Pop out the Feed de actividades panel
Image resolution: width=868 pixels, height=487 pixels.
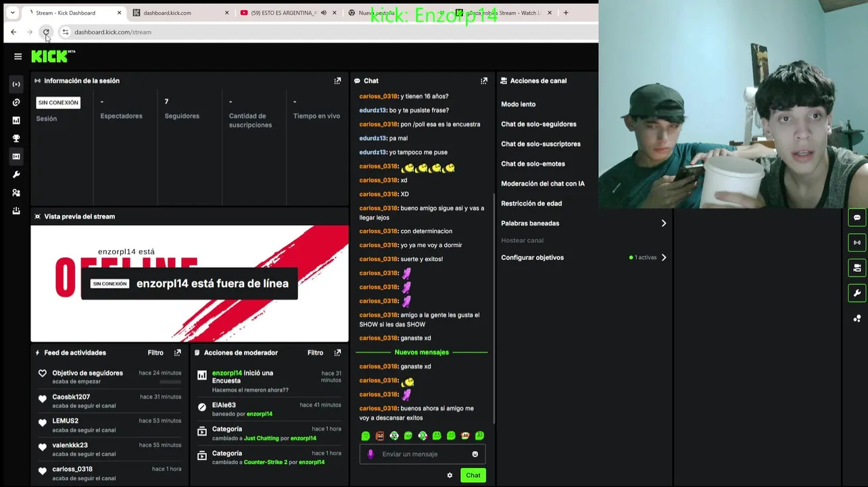pyautogui.click(x=177, y=352)
